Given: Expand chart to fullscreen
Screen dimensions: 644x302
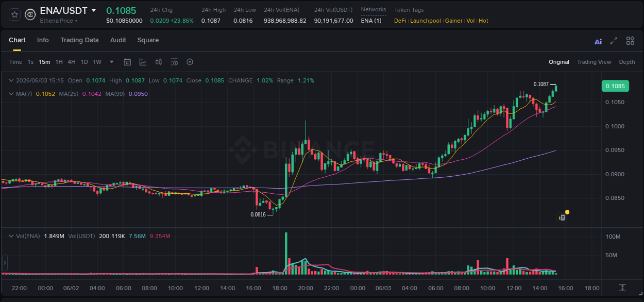Looking at the screenshot, I should 614,41.
